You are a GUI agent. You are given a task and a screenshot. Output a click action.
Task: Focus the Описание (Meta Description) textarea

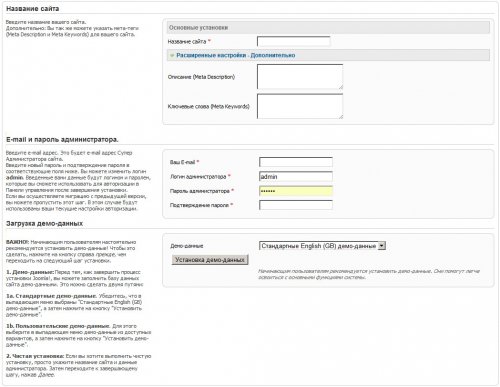coord(300,77)
